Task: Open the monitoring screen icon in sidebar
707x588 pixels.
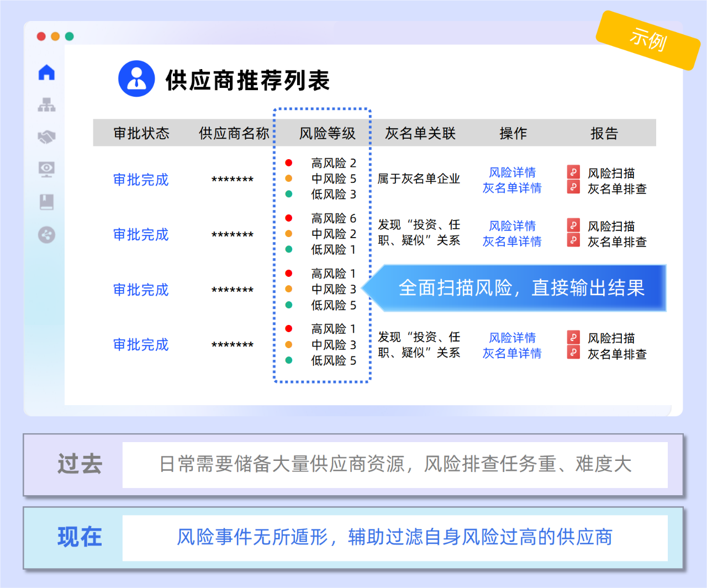Action: tap(46, 170)
